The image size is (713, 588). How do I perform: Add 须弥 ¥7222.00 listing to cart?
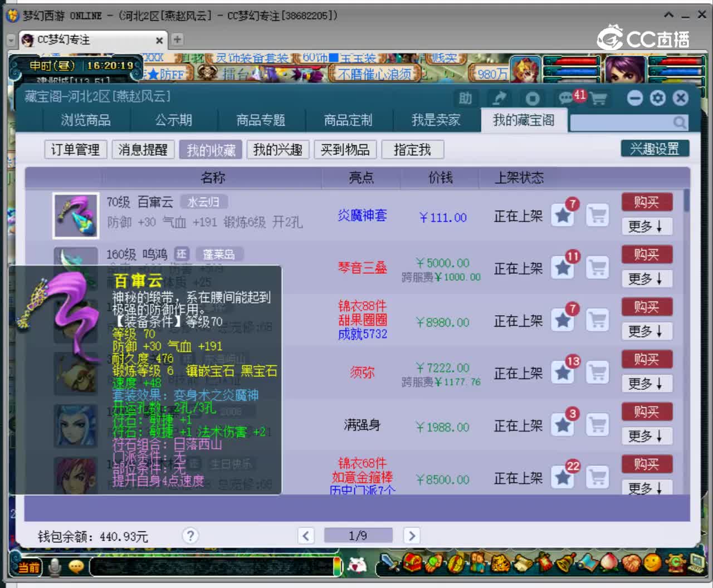pos(597,372)
